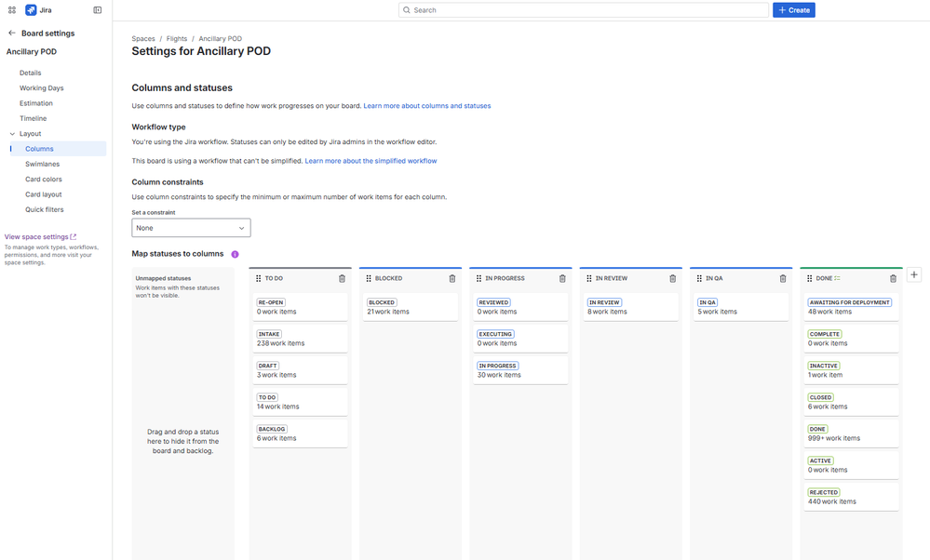The image size is (930, 560).
Task: Select the REJECTED status card
Action: (852, 497)
